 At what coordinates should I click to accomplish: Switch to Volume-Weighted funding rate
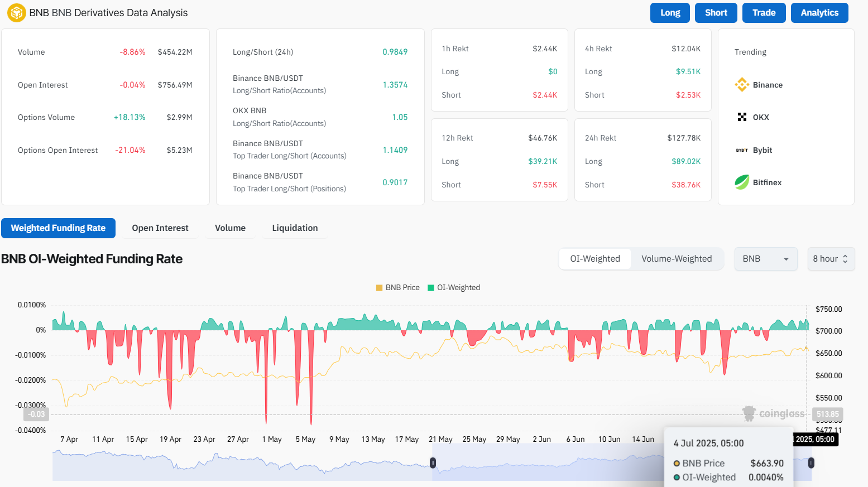pyautogui.click(x=677, y=259)
